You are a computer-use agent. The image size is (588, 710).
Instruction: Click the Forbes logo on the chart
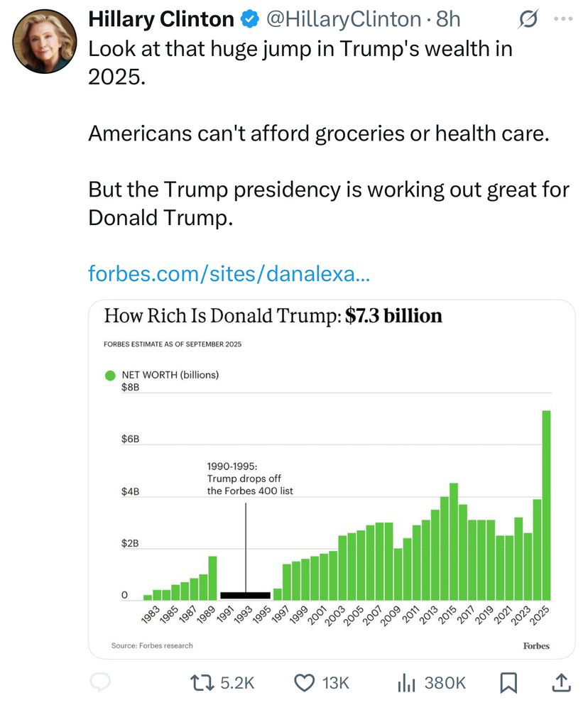pos(536,645)
